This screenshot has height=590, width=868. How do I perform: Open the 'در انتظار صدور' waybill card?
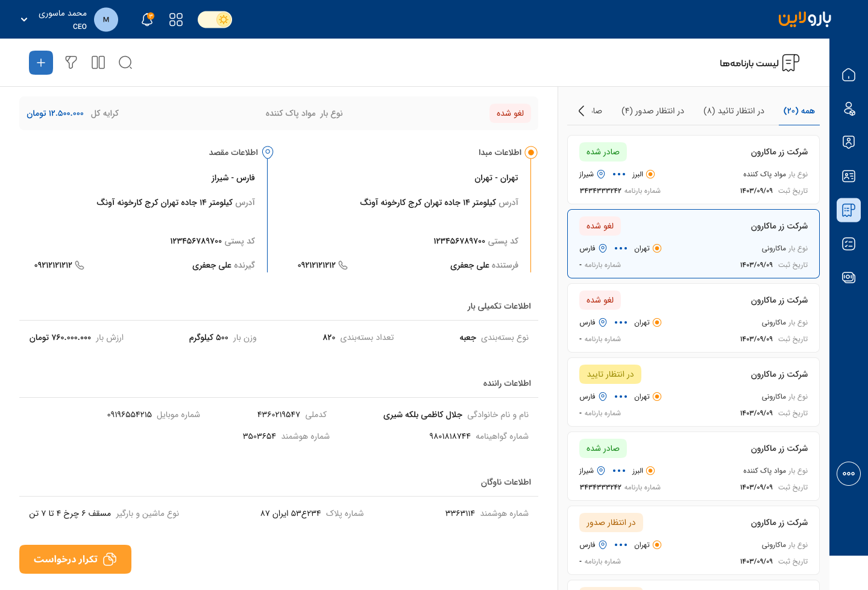(693, 541)
